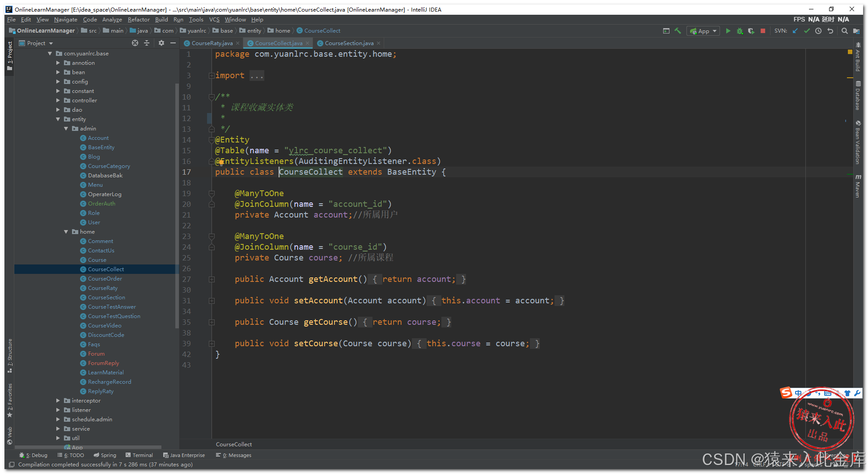Select ForumReply class in tree

click(x=103, y=363)
